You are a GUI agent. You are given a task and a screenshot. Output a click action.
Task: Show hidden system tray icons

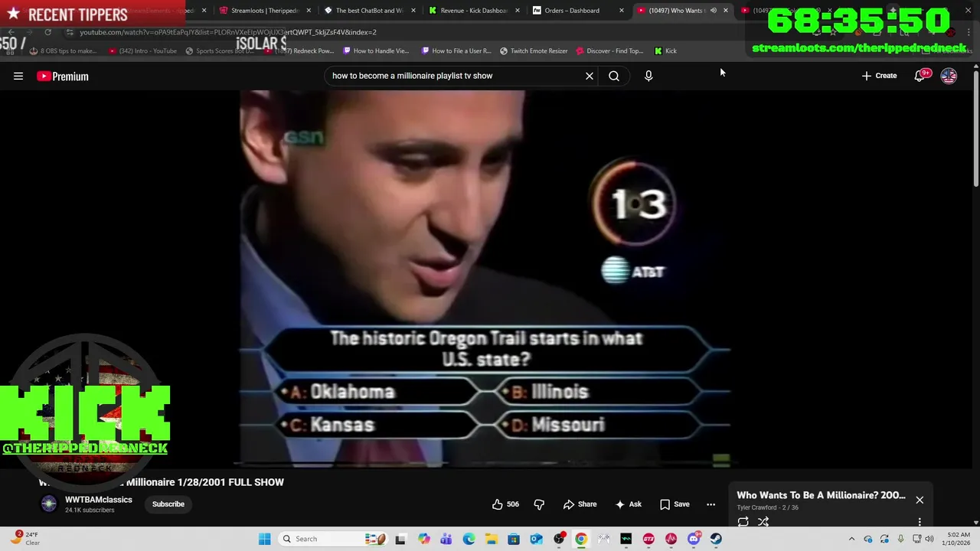(x=851, y=539)
